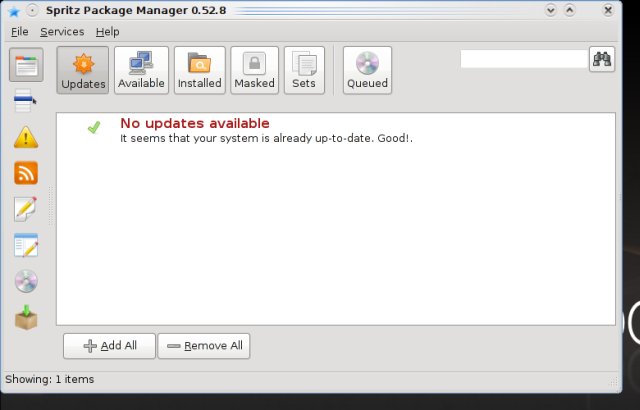Show package Sets
640x410 pixels.
coord(304,70)
